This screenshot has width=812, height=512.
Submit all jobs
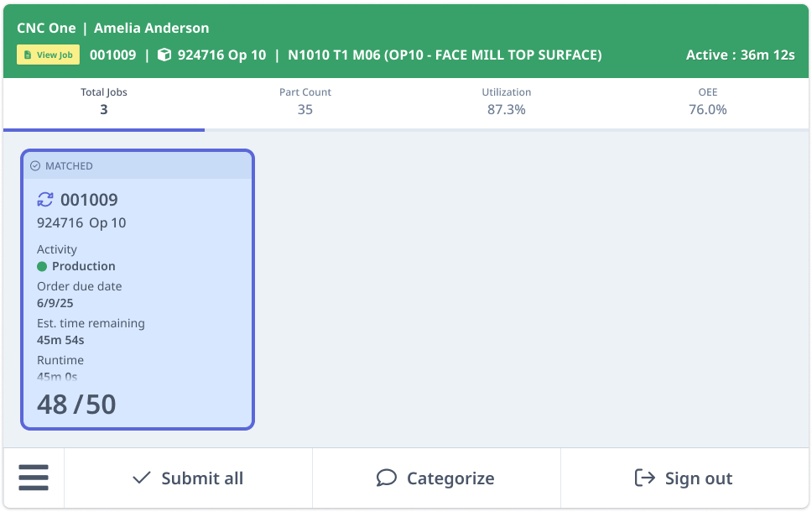(x=188, y=478)
